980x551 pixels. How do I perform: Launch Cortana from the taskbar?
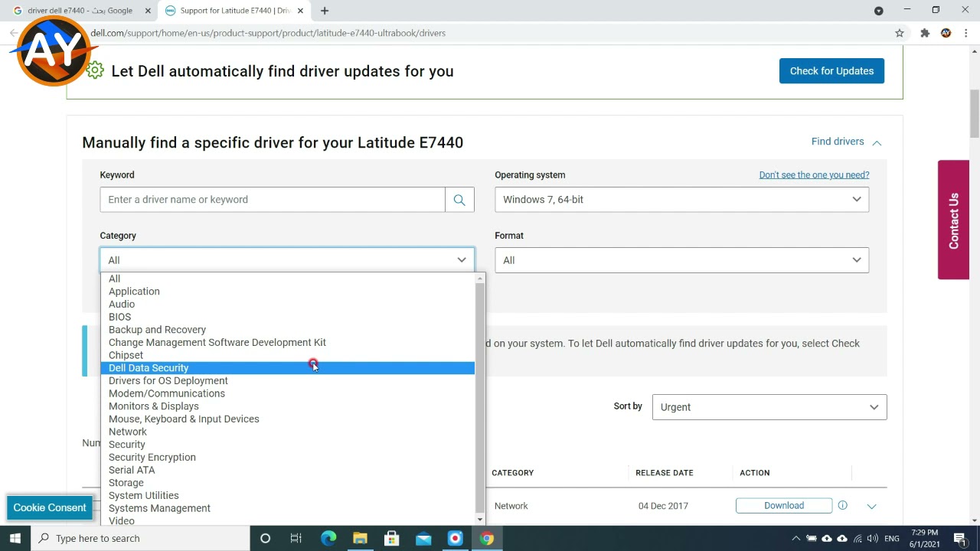(x=265, y=538)
